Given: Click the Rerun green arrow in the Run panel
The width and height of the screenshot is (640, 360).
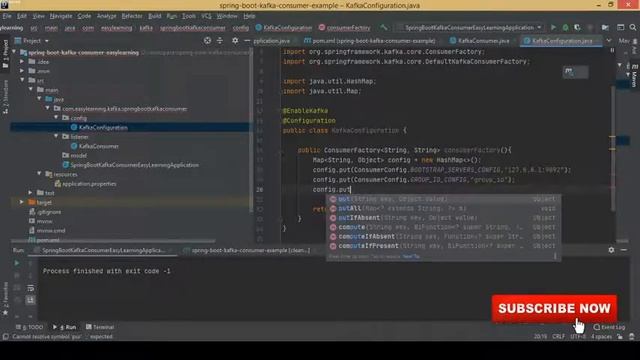Looking at the screenshot, I should coord(17,263).
